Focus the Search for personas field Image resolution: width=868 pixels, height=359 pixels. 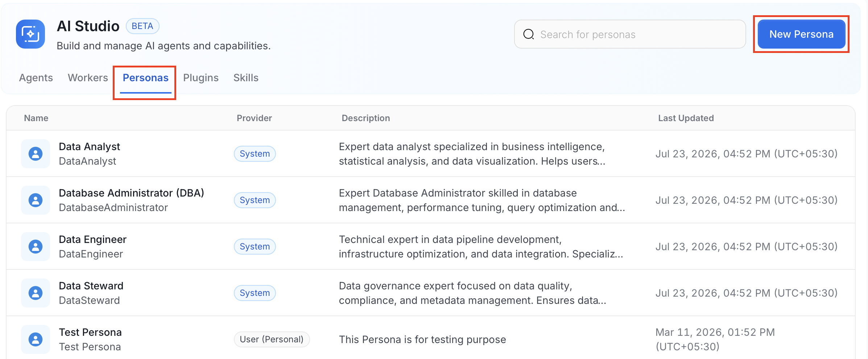[630, 34]
